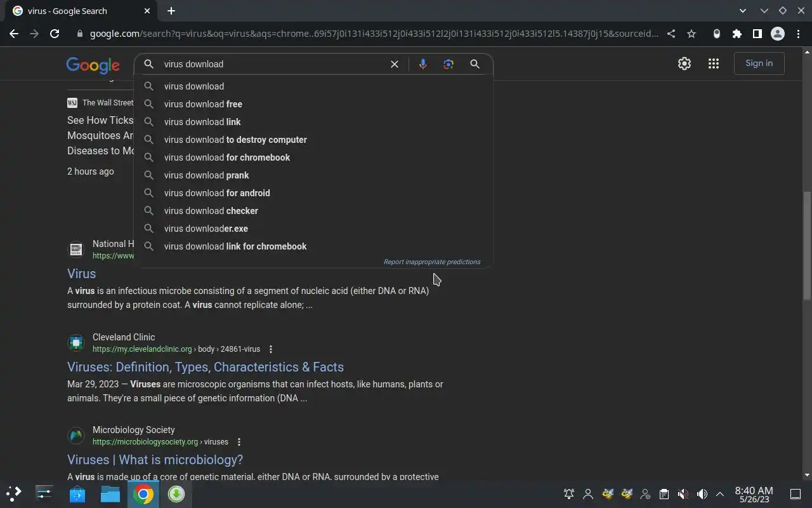Open Viruses | What is microbiology? result
The height and width of the screenshot is (508, 812).
click(155, 460)
